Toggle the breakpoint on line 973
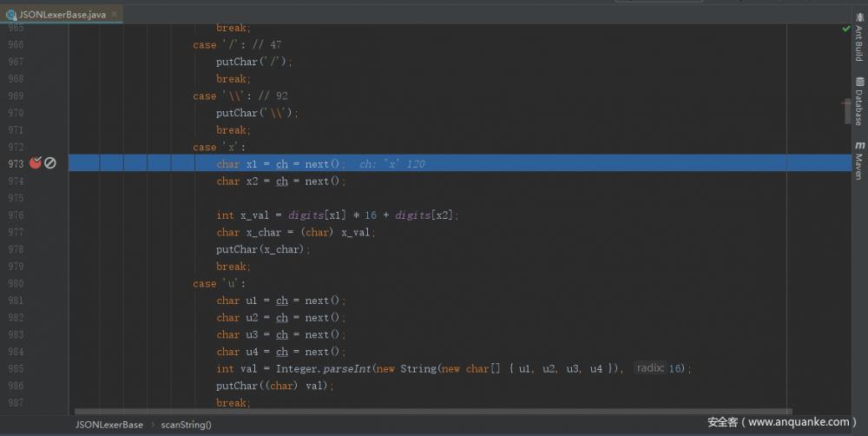 tap(36, 163)
